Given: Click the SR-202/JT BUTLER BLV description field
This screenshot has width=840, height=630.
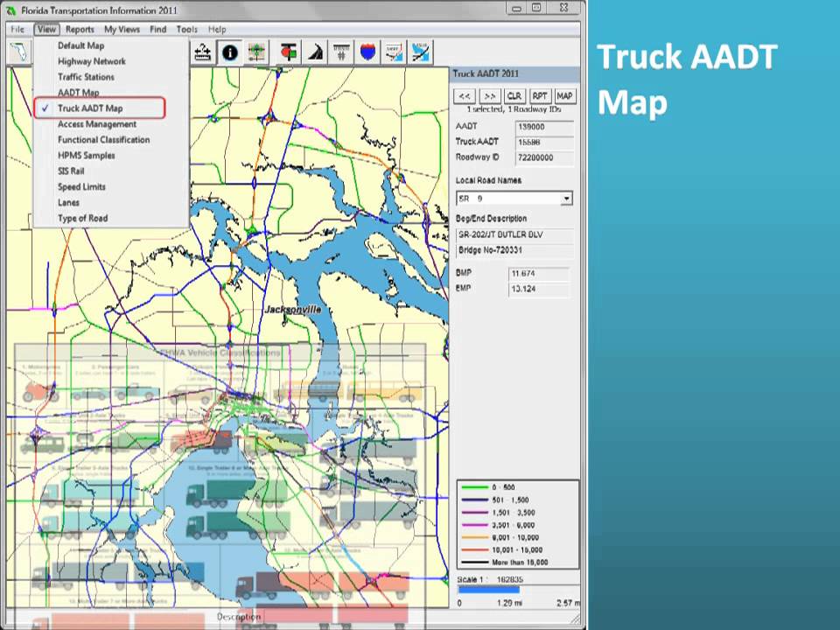Looking at the screenshot, I should tap(514, 234).
